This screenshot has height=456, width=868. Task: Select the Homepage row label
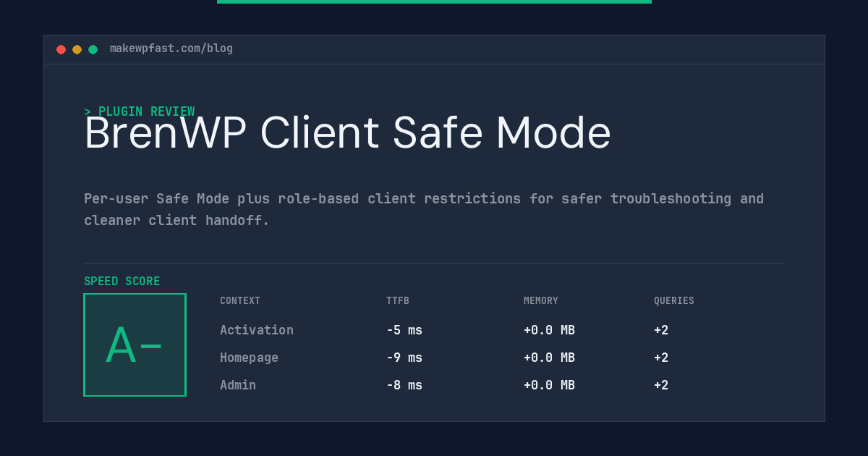pos(249,358)
